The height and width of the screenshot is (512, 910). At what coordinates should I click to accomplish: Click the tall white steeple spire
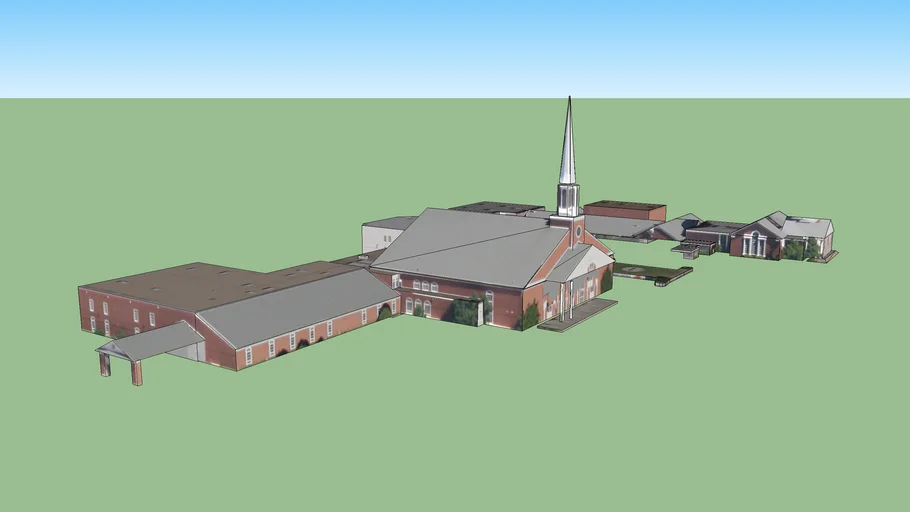click(x=568, y=145)
